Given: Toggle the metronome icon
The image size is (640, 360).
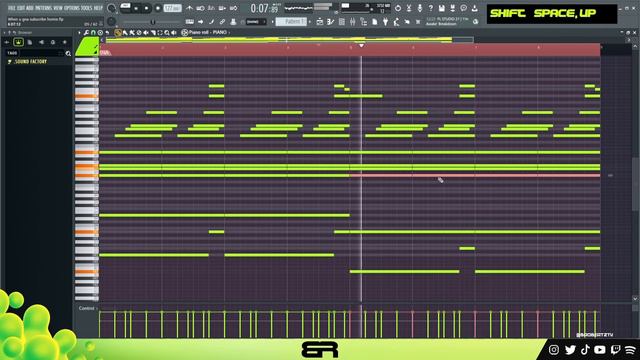Looking at the screenshot, I should (x=189, y=8).
